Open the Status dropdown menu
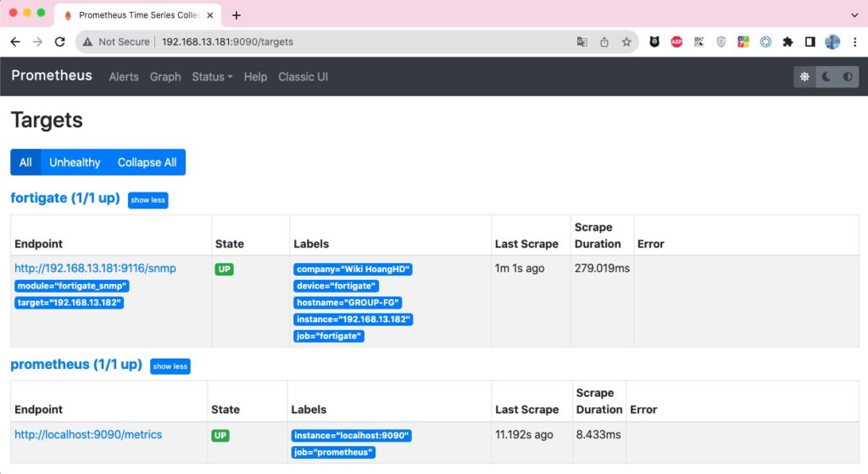Image resolution: width=868 pixels, height=474 pixels. pyautogui.click(x=212, y=77)
